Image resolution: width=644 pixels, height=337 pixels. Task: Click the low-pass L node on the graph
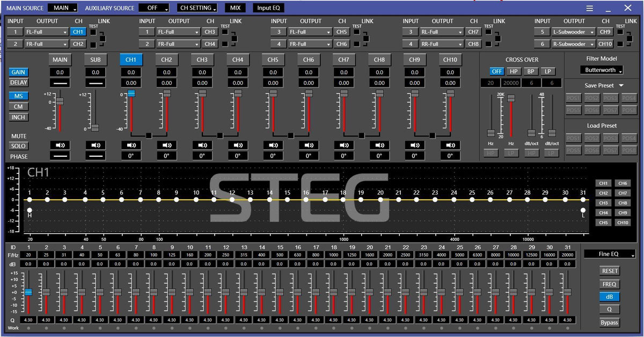tap(583, 210)
